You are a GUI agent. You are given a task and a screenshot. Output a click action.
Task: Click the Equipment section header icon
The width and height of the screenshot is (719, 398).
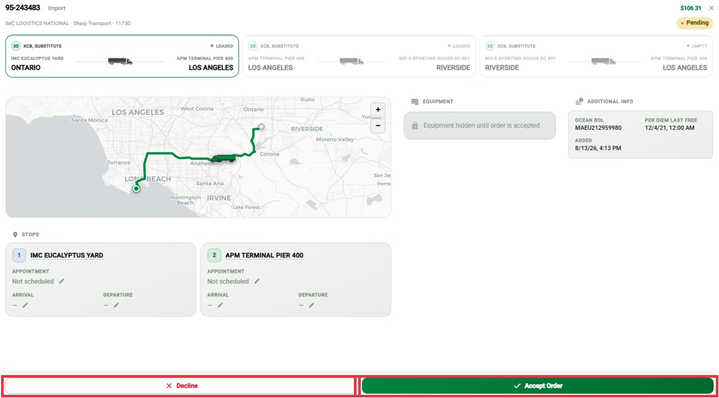pos(415,102)
